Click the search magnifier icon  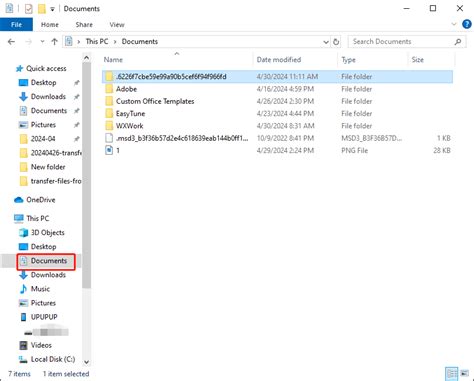tap(458, 42)
